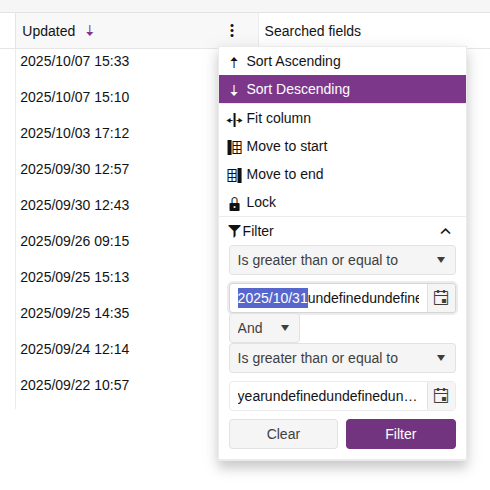
Task: Click the Move to start icon
Action: 234,147
